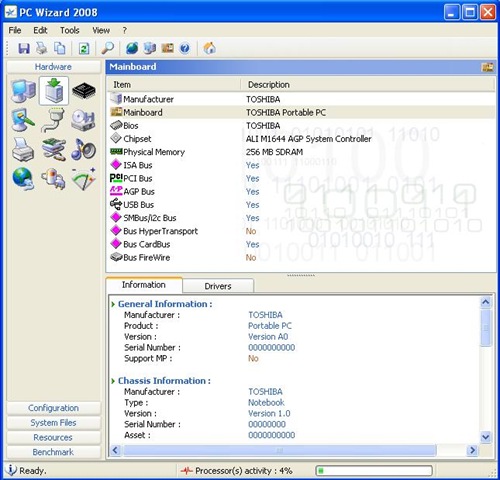Select the Processor chip icon

tap(84, 91)
